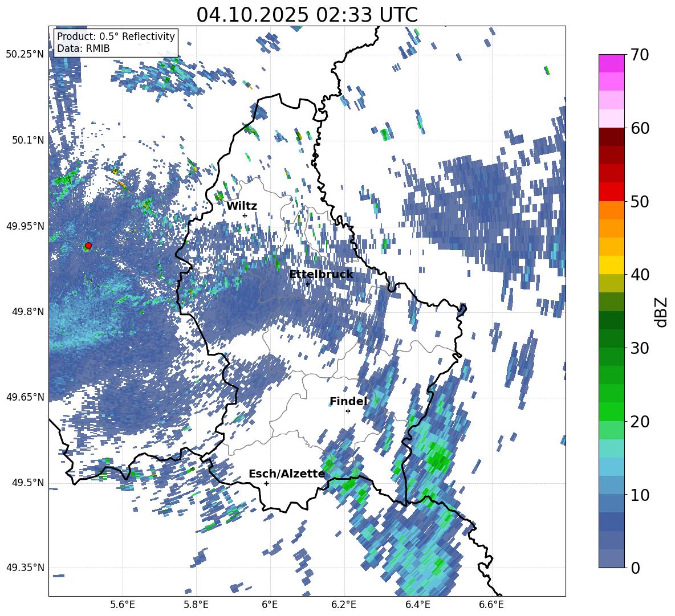Click the 50 tick on the colorbar
675x616 pixels.
[639, 201]
